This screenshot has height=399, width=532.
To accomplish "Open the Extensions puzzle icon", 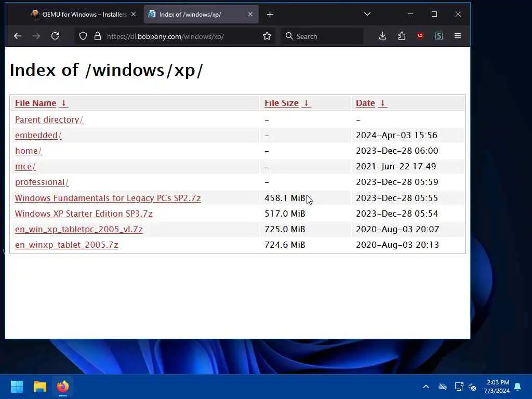I will 402,36.
